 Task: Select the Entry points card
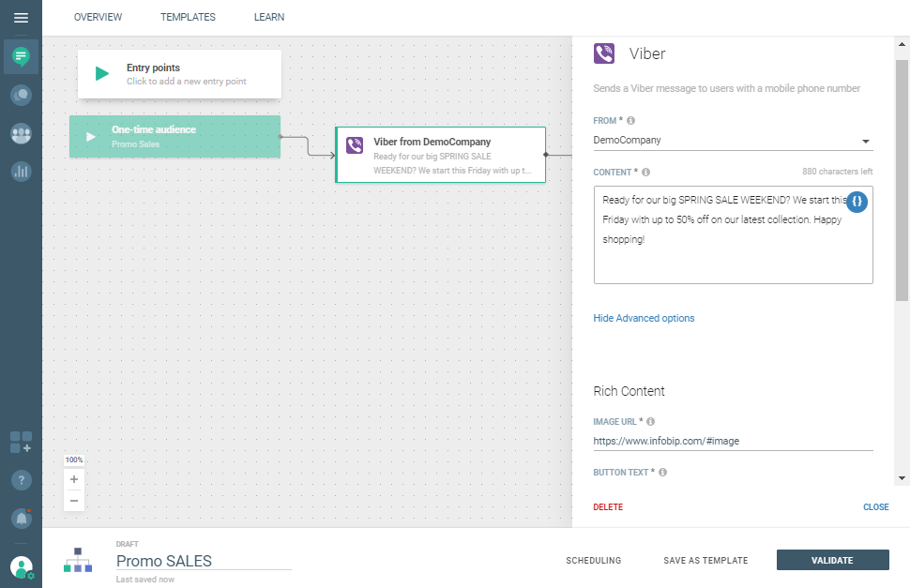(x=180, y=74)
